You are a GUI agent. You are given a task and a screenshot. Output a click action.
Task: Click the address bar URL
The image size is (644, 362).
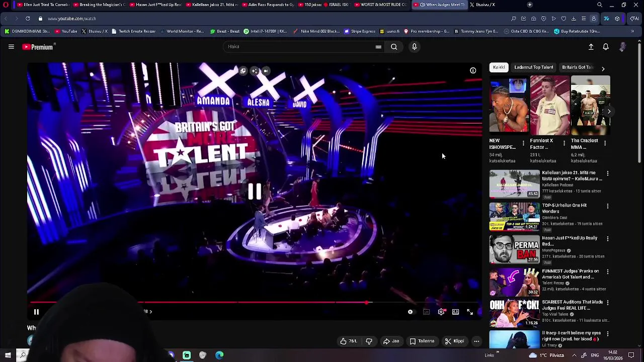pos(72,19)
